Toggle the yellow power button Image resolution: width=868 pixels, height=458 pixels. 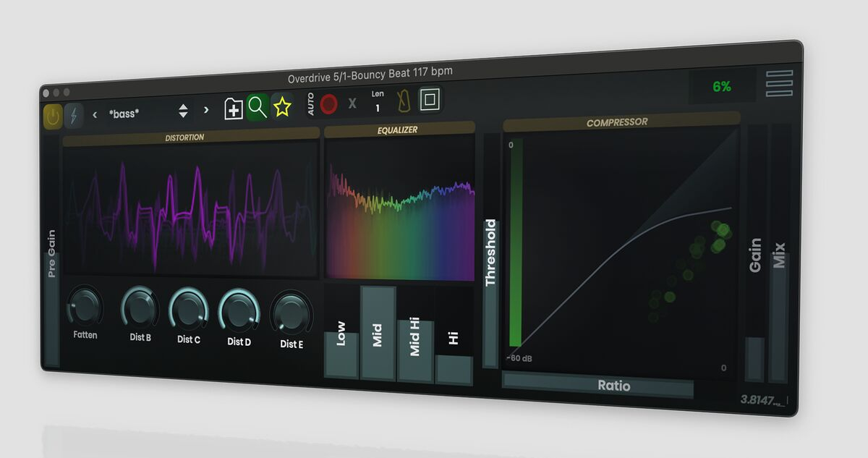pyautogui.click(x=53, y=116)
